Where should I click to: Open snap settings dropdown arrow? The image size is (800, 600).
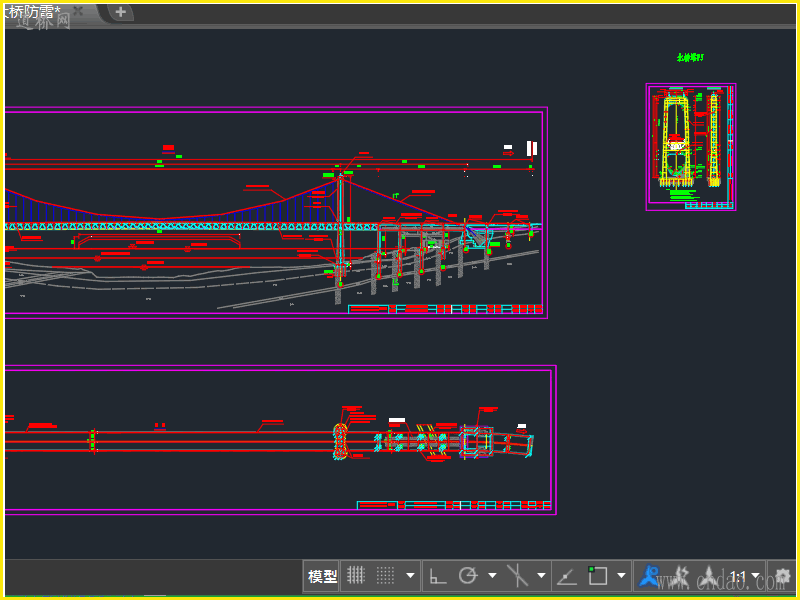tap(410, 576)
